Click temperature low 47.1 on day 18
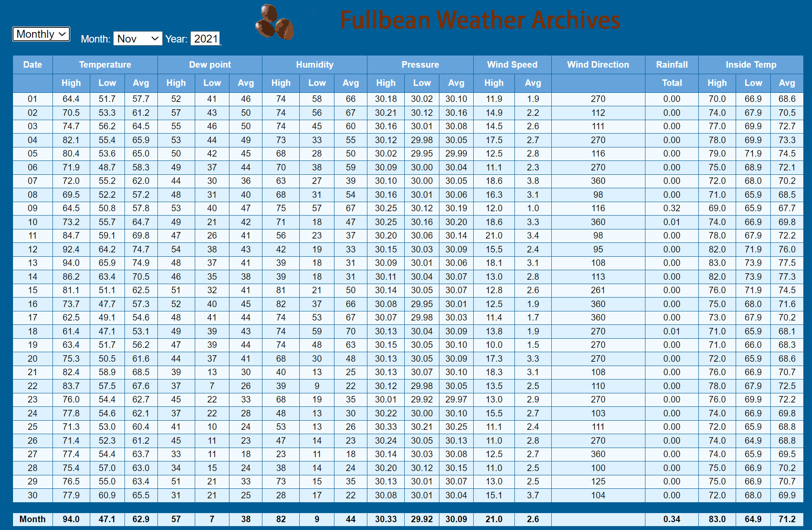 pyautogui.click(x=107, y=331)
